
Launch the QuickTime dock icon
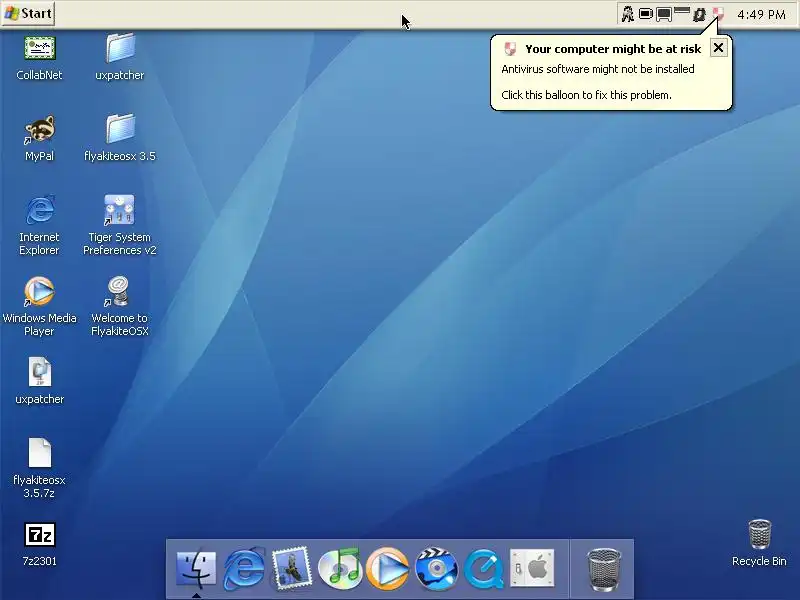[x=484, y=568]
